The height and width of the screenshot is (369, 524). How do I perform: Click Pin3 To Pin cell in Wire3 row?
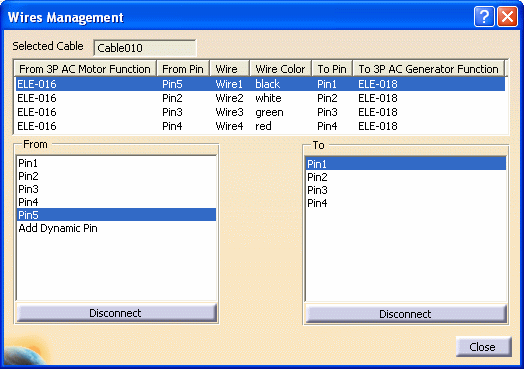(327, 112)
